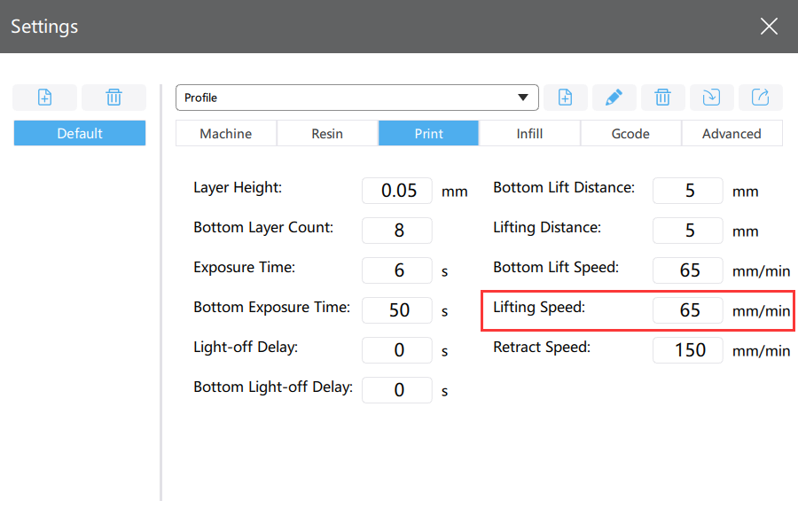Close the Settings dialog
The image size is (798, 532).
point(769,26)
